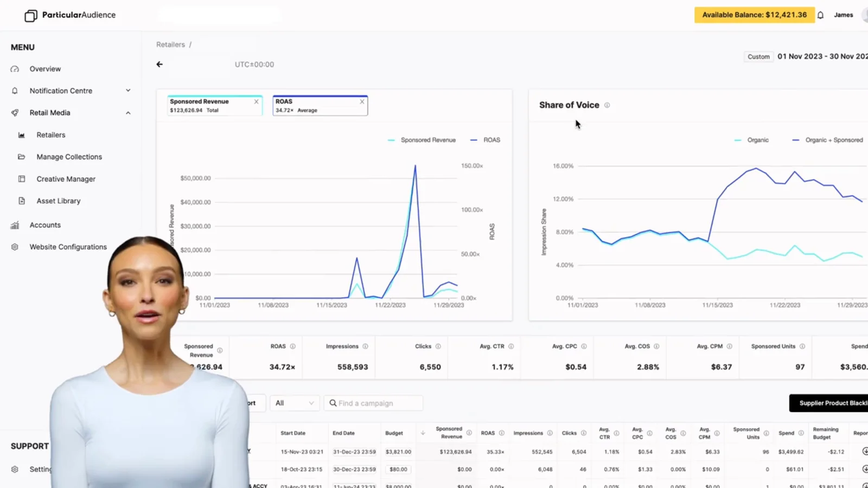Image resolution: width=868 pixels, height=488 pixels.
Task: Toggle Organic + Sponsored legend series
Action: [x=828, y=140]
